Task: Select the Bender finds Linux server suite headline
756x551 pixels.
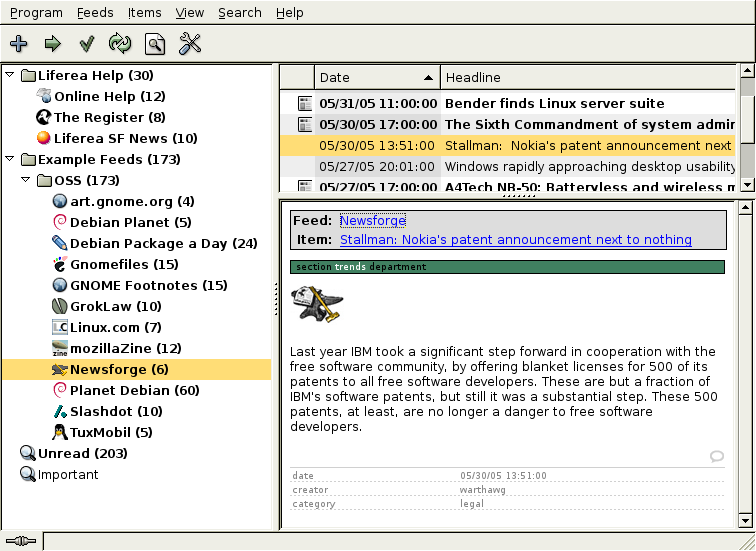Action: (x=554, y=103)
